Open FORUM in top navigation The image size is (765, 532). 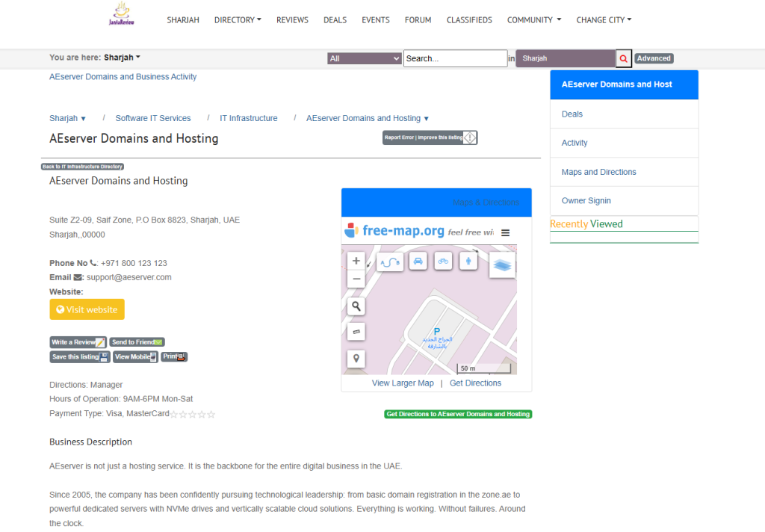tap(418, 20)
